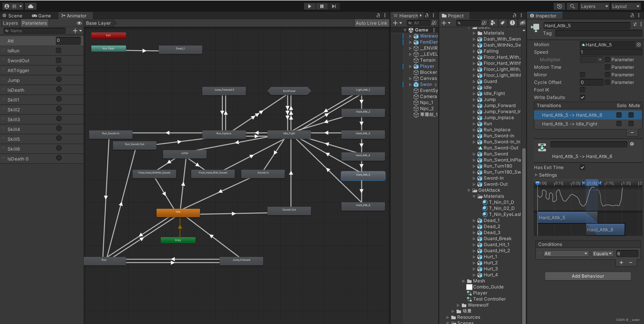Toggle the Foot IK checkbox

582,90
